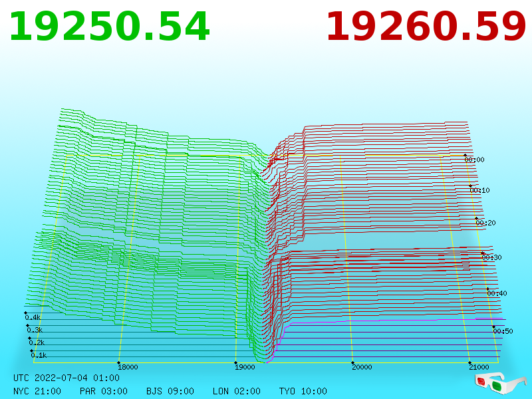This screenshot has height=399, width=532.
Task: Click the 00:30 time axis marker
Action: pos(491,257)
